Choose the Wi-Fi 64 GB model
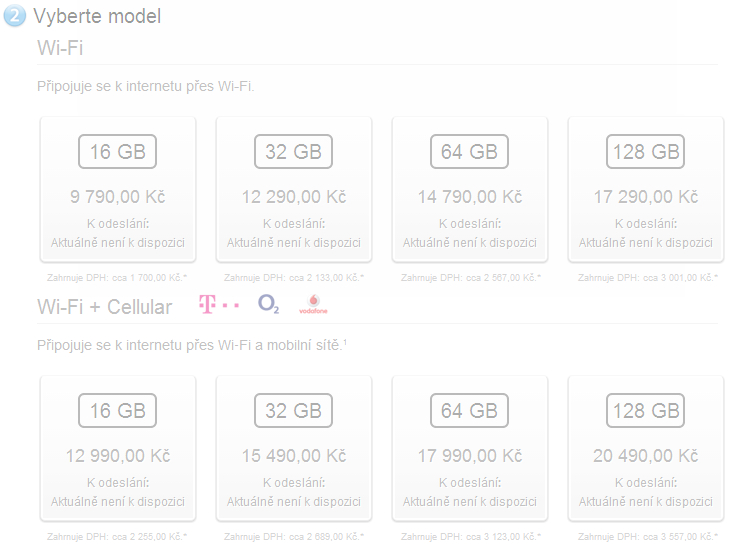This screenshot has width=741, height=552. [470, 189]
